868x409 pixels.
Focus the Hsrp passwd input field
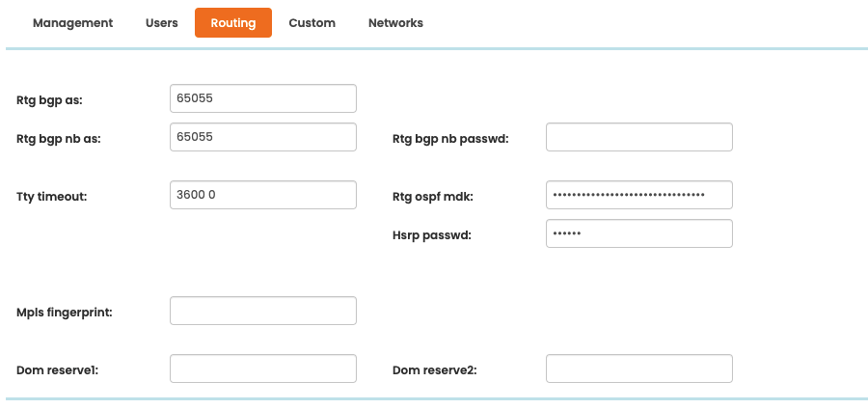pos(638,233)
